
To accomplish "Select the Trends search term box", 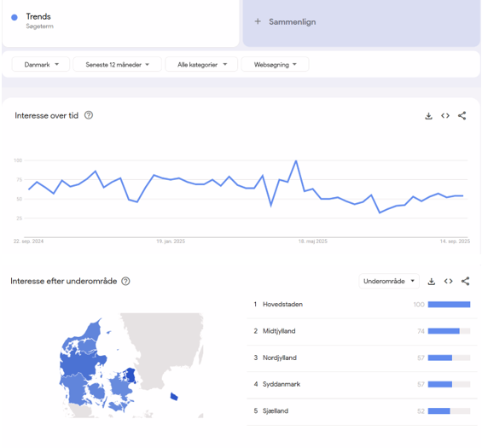I will 120,23.
